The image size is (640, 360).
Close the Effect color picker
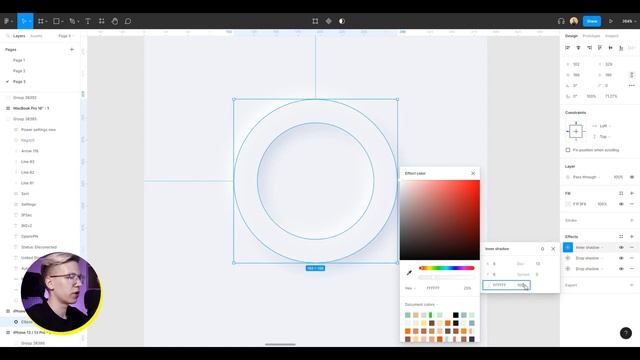pos(473,173)
